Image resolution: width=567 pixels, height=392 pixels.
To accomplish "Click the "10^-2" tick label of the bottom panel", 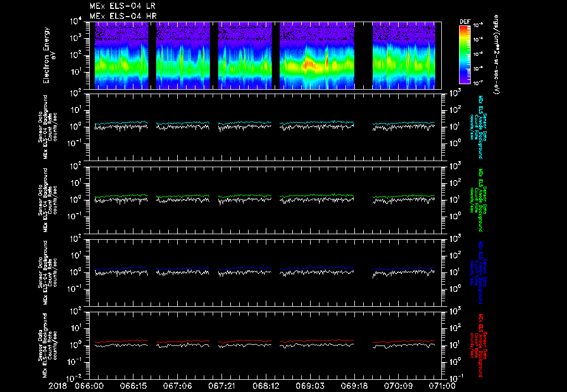I will click(75, 378).
